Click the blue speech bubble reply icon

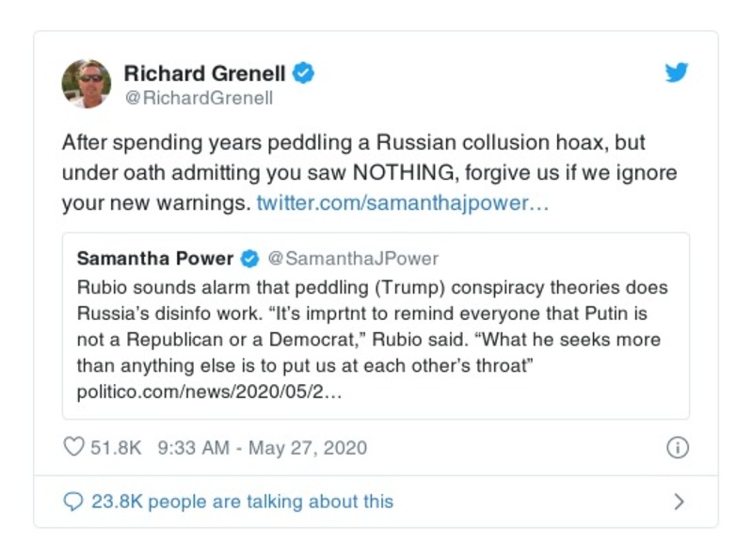[x=73, y=502]
